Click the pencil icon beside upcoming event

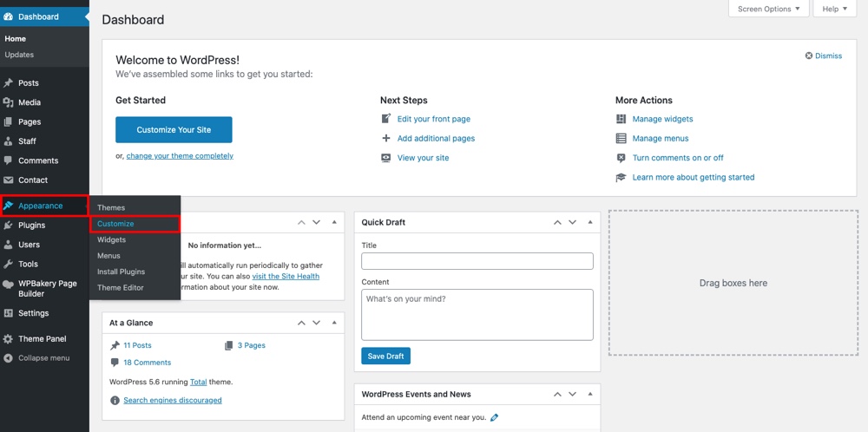click(x=495, y=417)
